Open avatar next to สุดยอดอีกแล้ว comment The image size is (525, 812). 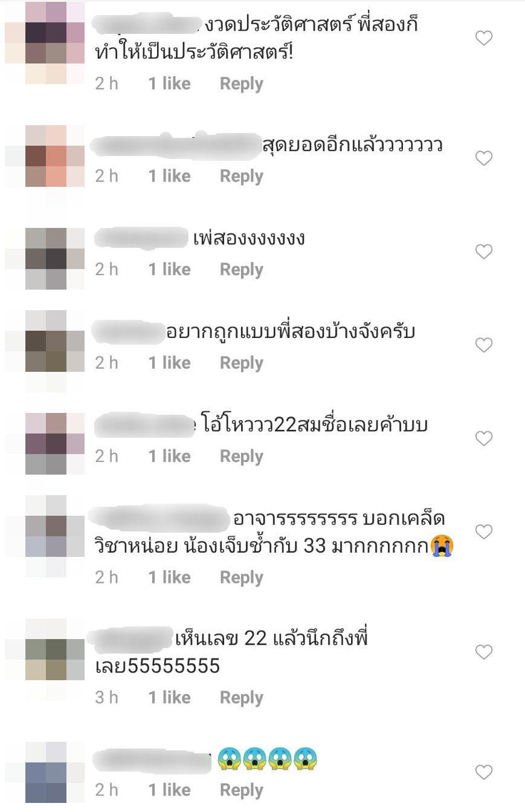point(45,157)
